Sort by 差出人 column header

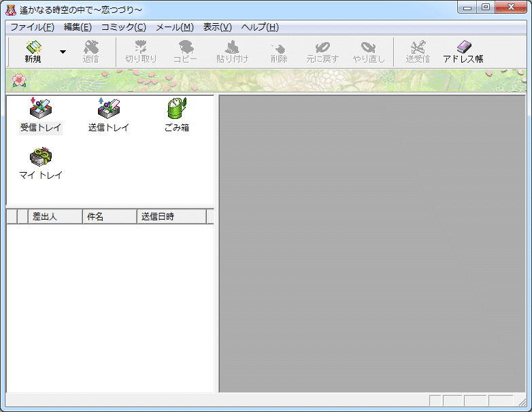pos(55,217)
